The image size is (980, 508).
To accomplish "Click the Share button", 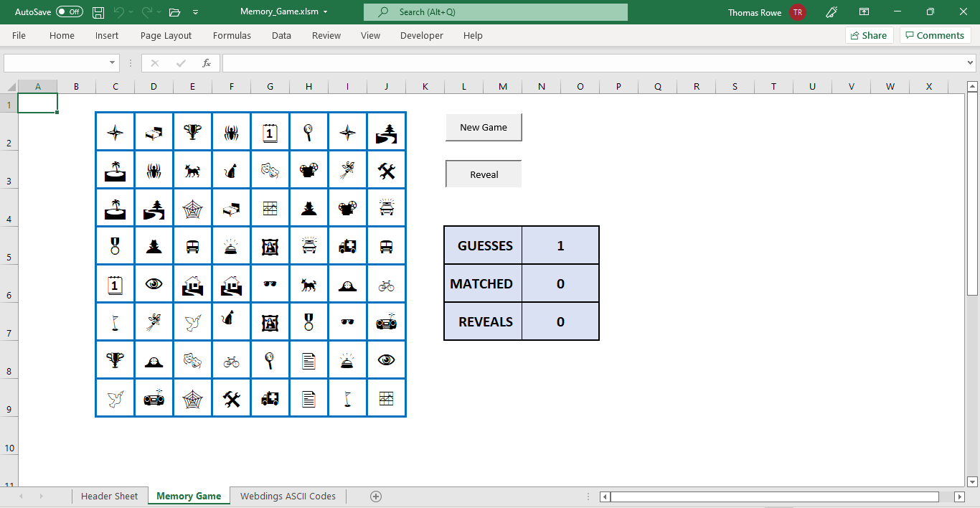I will pyautogui.click(x=870, y=35).
